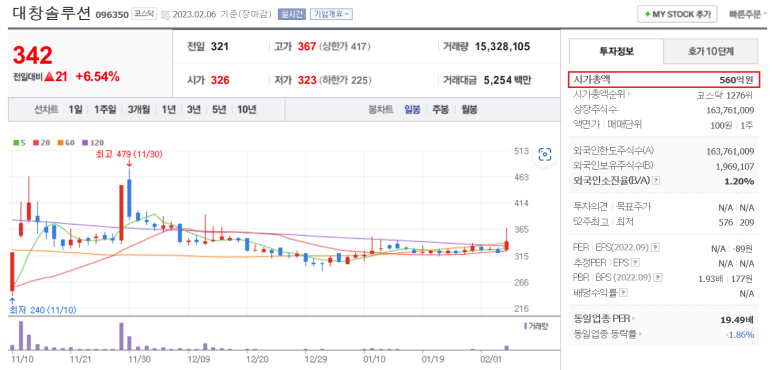773x370 pixels.
Task: Click the 시가총액순위 link
Action: click(599, 94)
